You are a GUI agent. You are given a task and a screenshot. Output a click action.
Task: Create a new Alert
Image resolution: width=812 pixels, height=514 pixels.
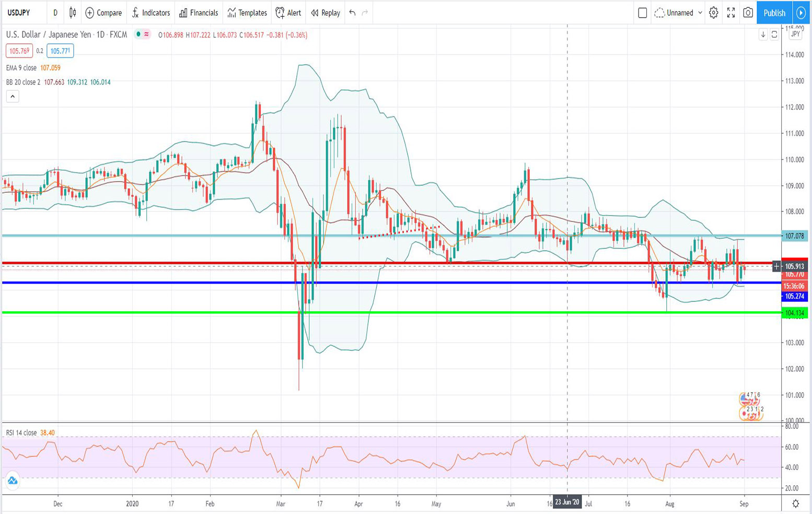[288, 13]
